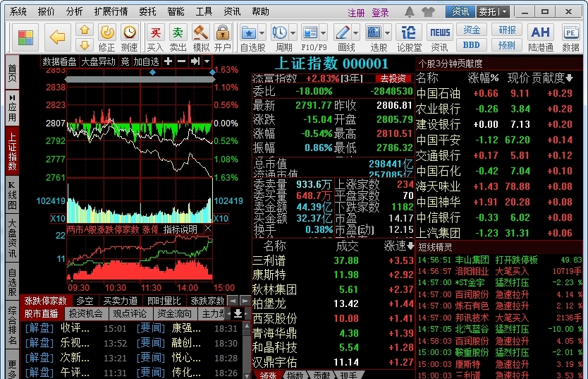Select the 画线 drawing pencil tool
This screenshot has width=588, height=379.
343,33
